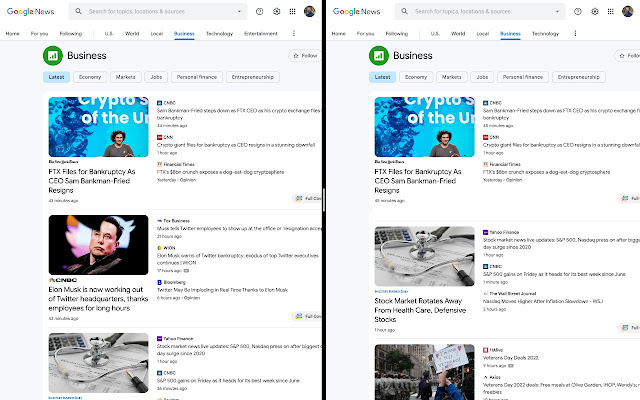Open For you tab in right window

pos(365,33)
